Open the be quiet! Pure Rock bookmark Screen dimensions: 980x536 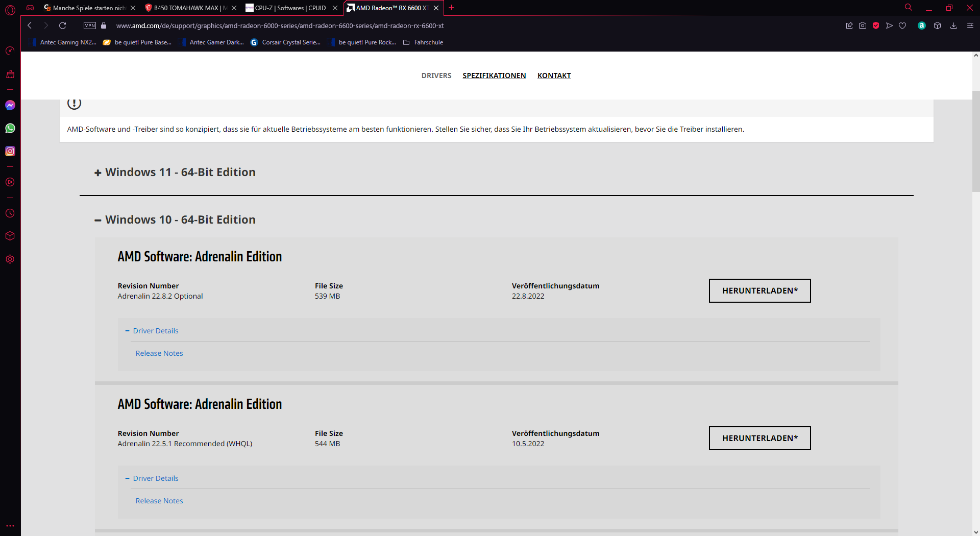(x=363, y=42)
